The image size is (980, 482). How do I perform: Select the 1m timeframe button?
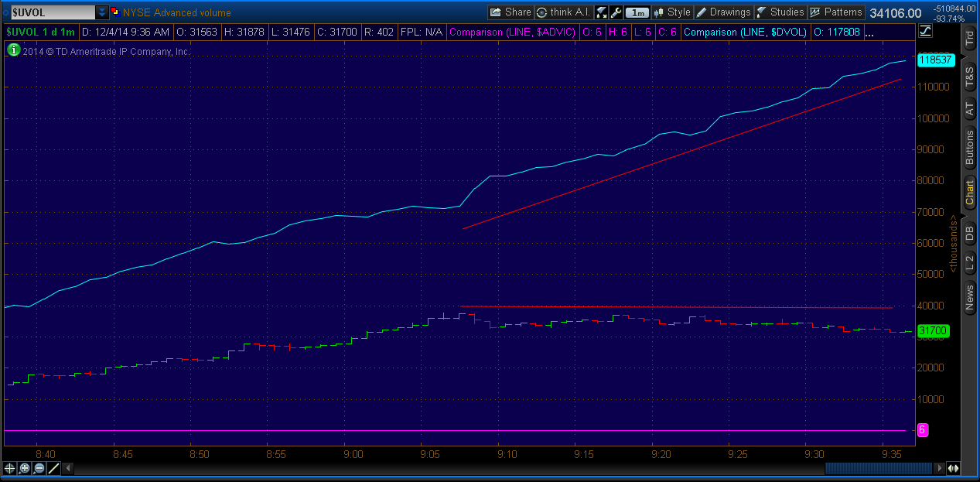click(637, 12)
